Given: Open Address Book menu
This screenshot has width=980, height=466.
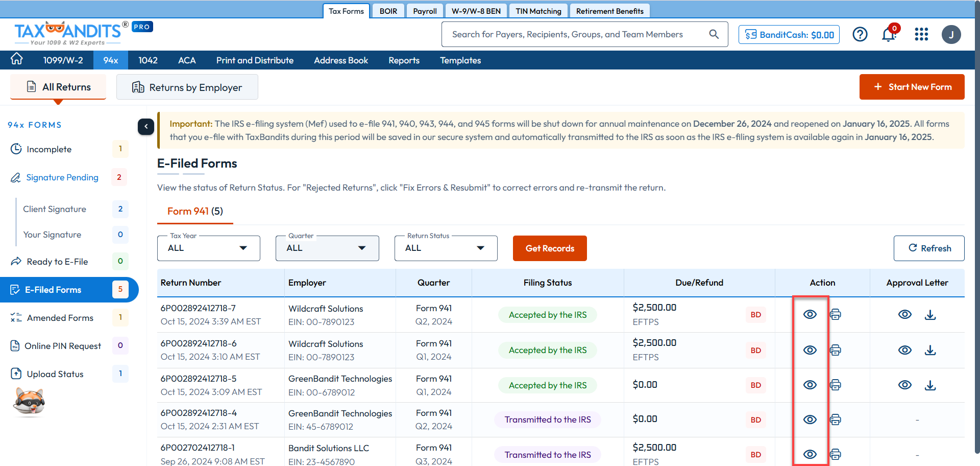Looking at the screenshot, I should (341, 60).
